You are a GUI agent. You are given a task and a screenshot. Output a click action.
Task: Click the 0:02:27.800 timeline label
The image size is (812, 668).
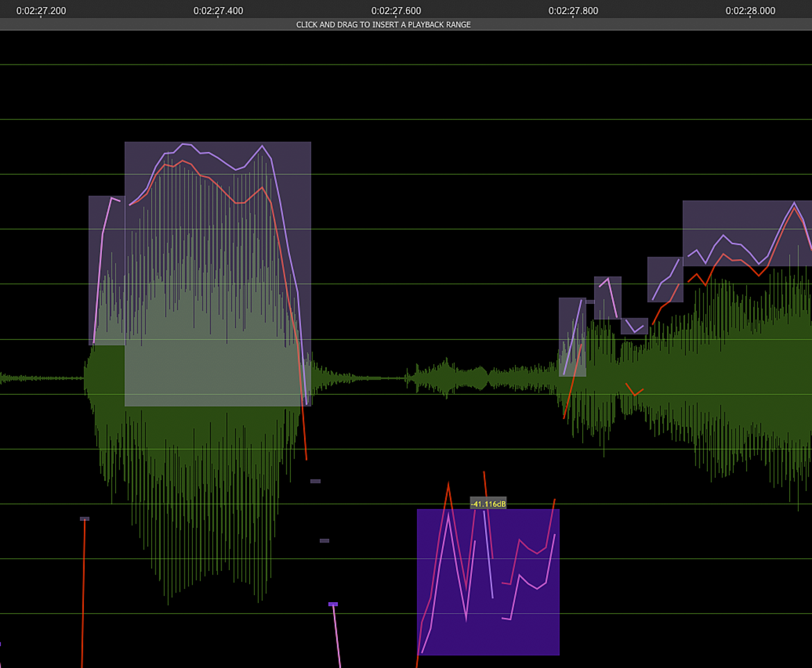point(573,11)
